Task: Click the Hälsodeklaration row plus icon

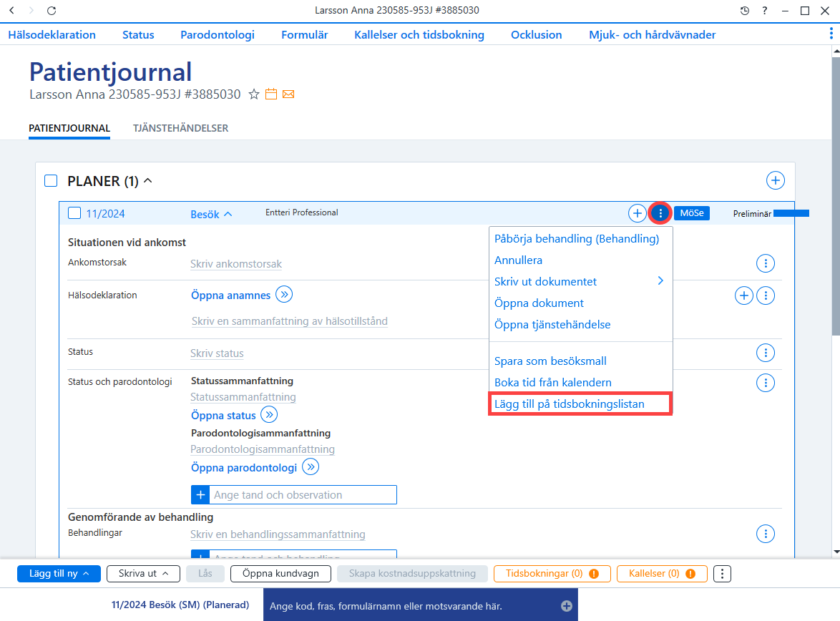Action: coord(743,295)
